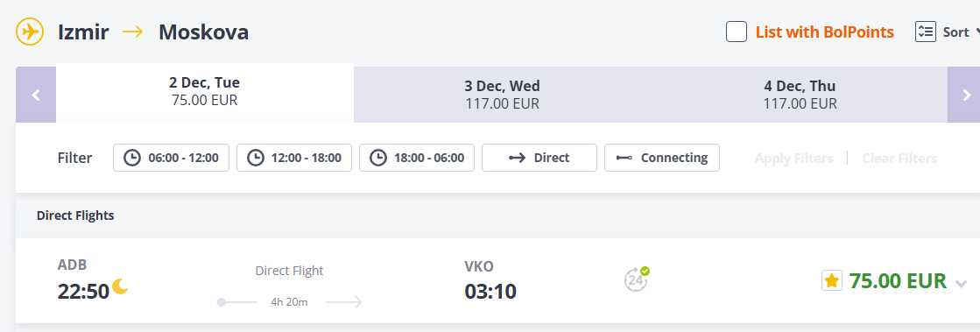Click the Sort list icon
980x332 pixels.
[925, 32]
